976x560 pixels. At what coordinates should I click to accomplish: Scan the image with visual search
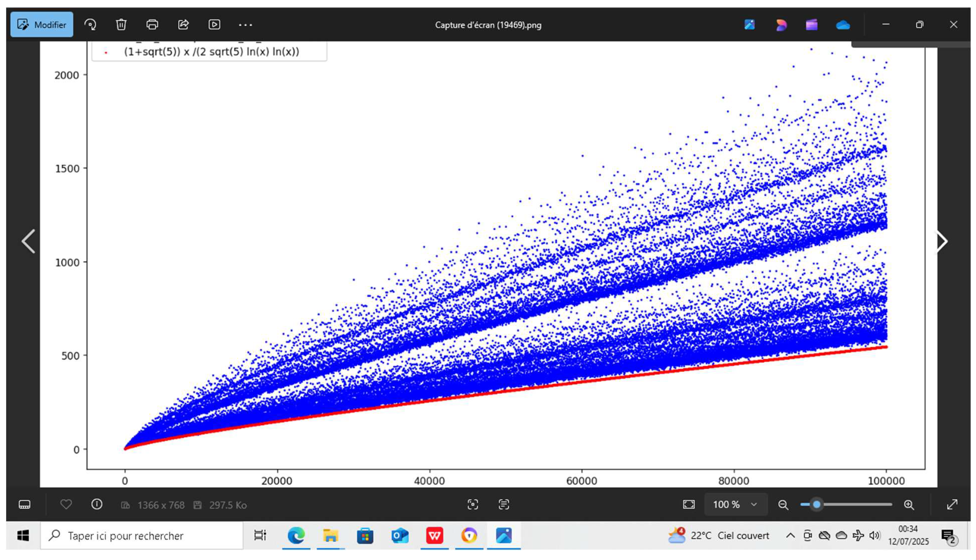pyautogui.click(x=473, y=504)
